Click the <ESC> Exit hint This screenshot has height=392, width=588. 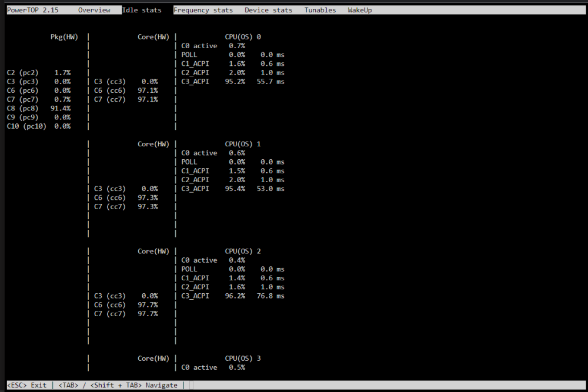pyautogui.click(x=26, y=386)
